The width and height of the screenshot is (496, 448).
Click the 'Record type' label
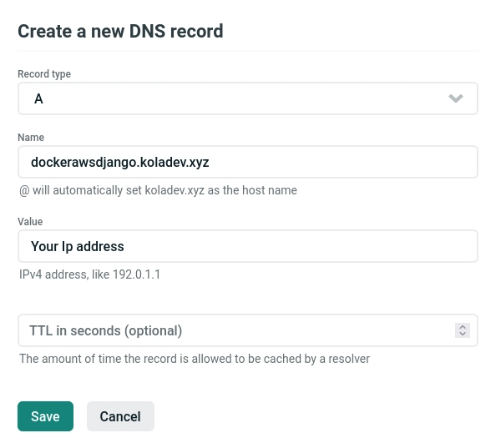pos(44,74)
